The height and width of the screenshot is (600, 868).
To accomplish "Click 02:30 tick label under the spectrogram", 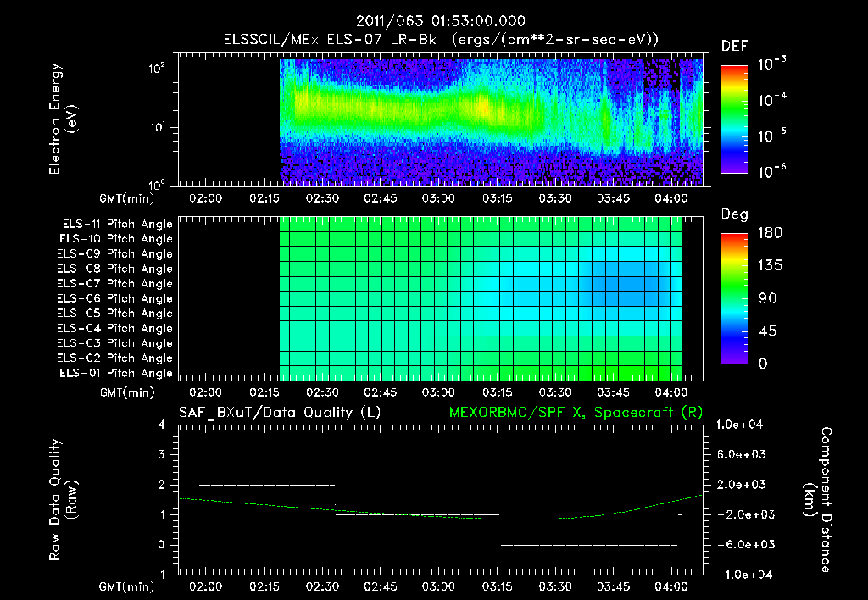I will (x=322, y=198).
